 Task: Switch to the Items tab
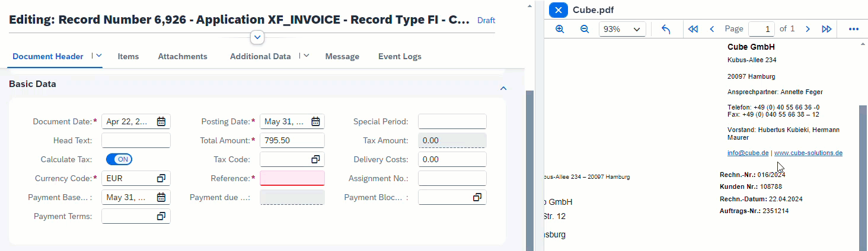(128, 57)
